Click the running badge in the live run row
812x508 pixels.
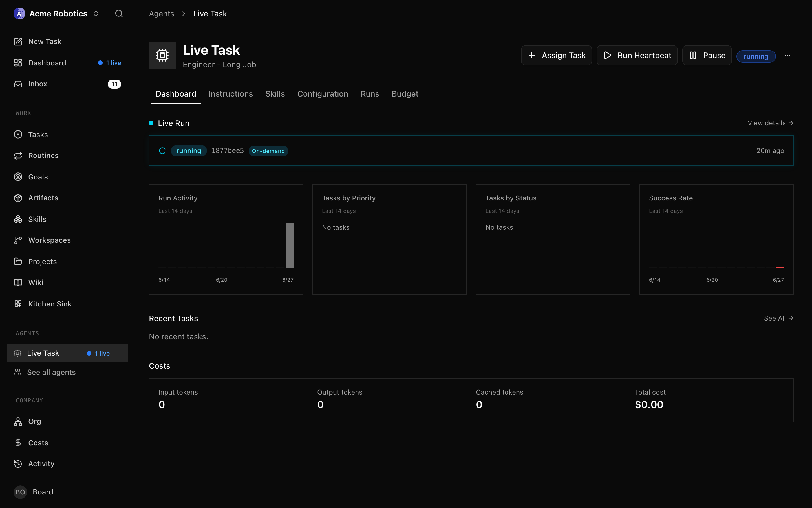tap(189, 150)
